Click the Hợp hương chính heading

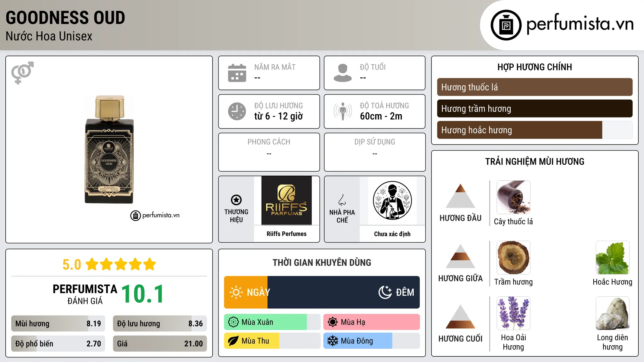[x=535, y=67]
